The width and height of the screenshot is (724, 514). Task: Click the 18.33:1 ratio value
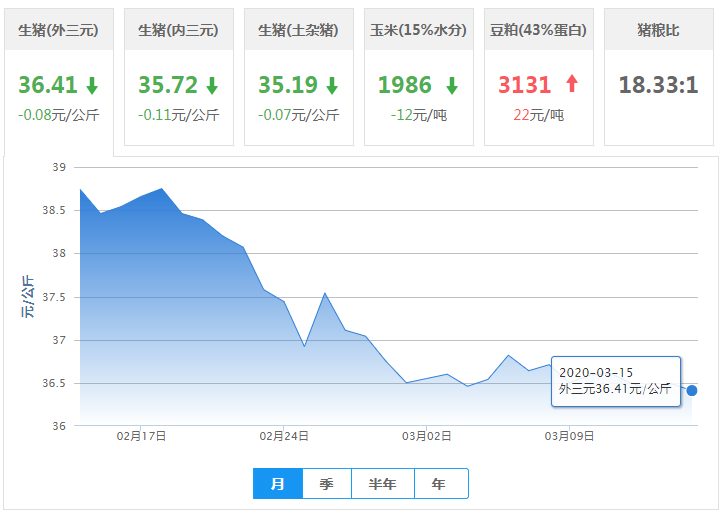[x=658, y=85]
